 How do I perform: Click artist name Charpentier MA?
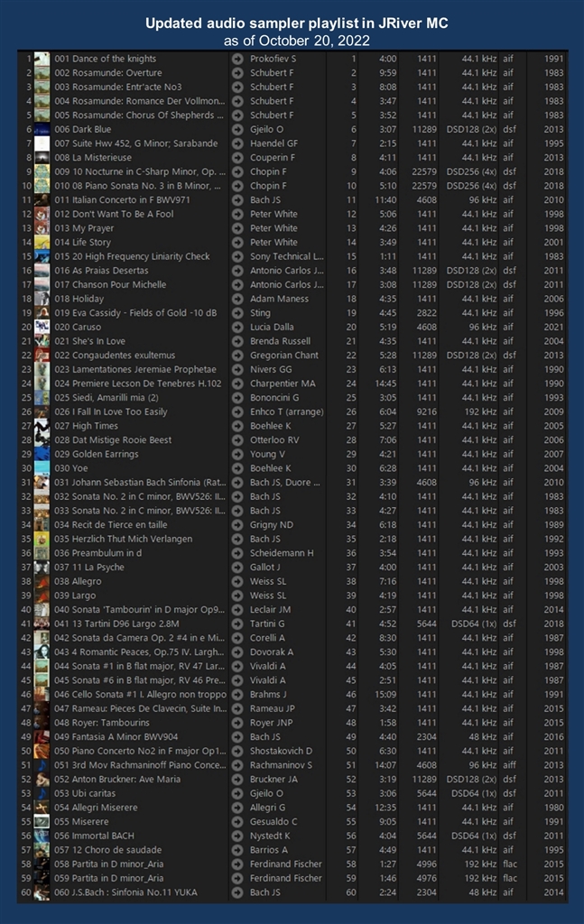(x=283, y=383)
